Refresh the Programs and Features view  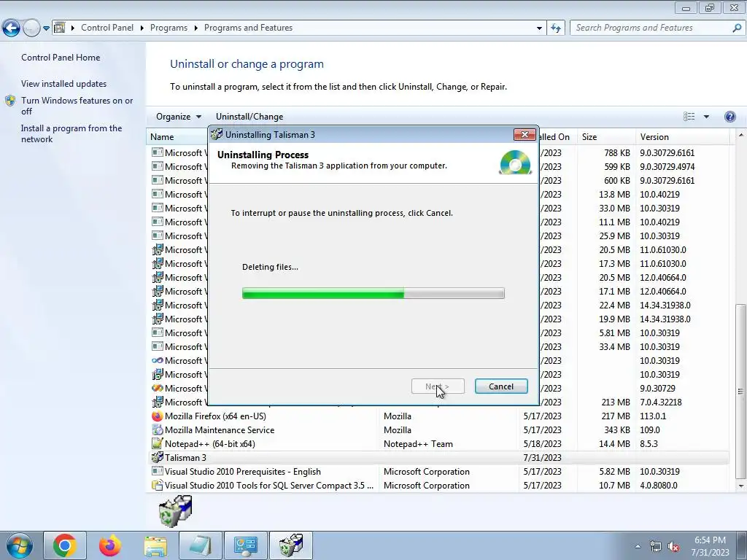[x=556, y=28]
